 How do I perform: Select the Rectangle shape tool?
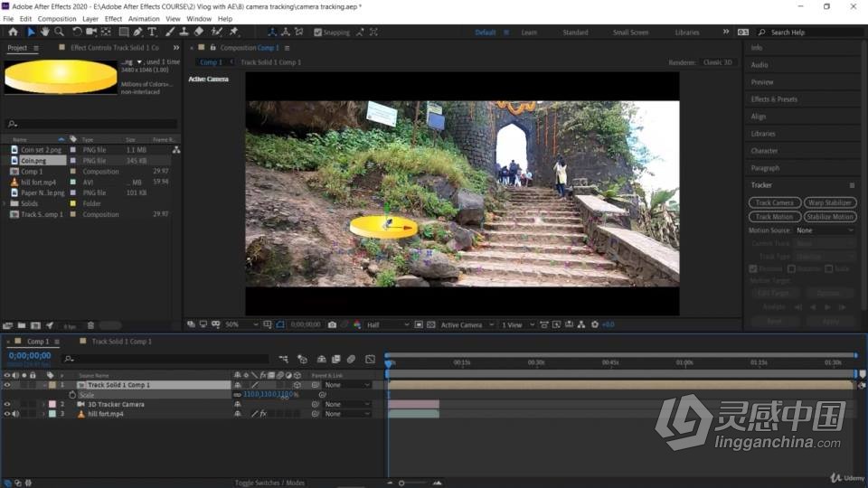(x=124, y=33)
